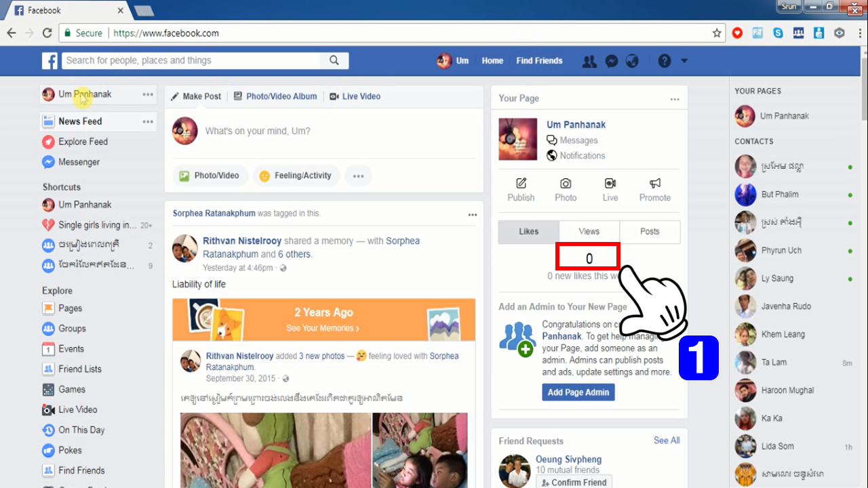Open Games in Explore section
The width and height of the screenshot is (868, 488).
[72, 389]
